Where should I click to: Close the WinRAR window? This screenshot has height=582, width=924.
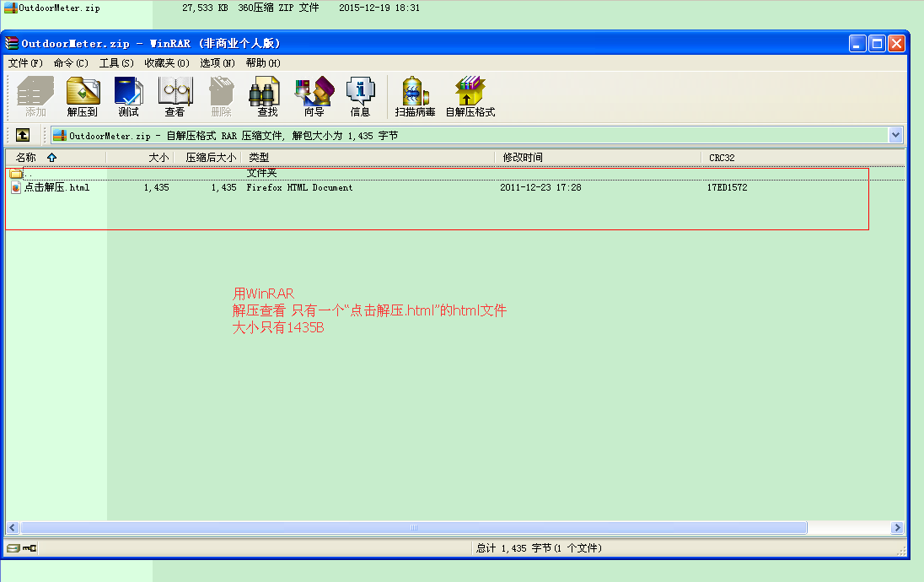[896, 44]
